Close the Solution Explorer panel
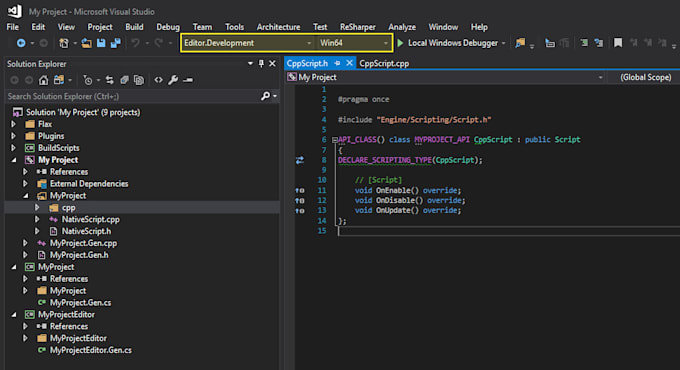680x370 pixels. point(272,64)
